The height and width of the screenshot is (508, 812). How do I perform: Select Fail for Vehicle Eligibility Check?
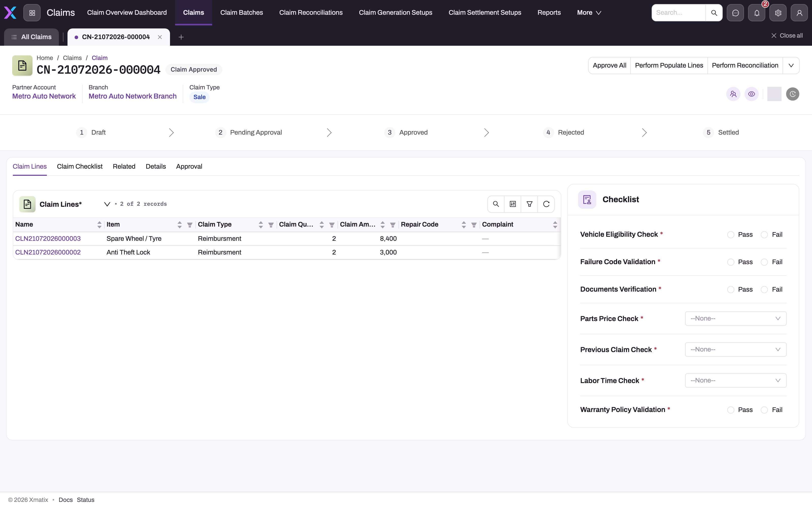[764, 234]
